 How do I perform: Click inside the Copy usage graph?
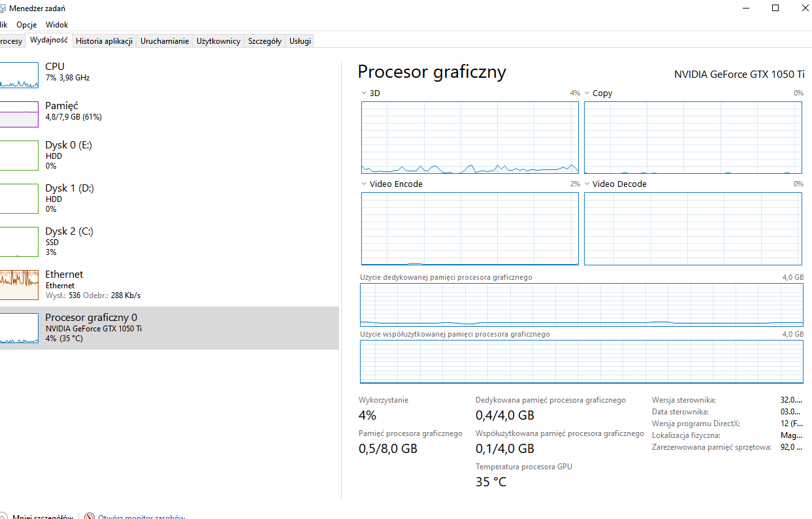coord(693,137)
